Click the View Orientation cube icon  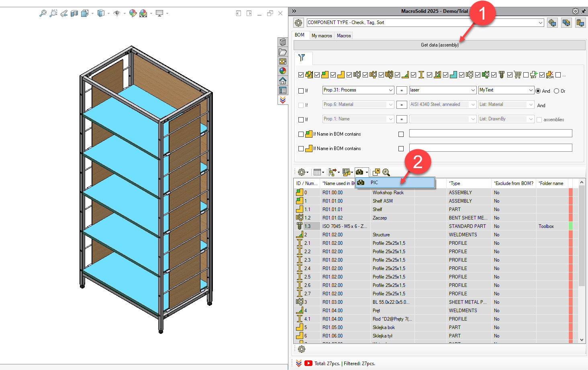[x=85, y=13]
